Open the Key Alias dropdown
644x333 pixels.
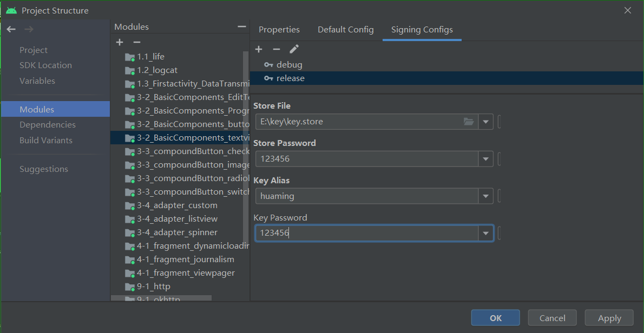click(485, 196)
